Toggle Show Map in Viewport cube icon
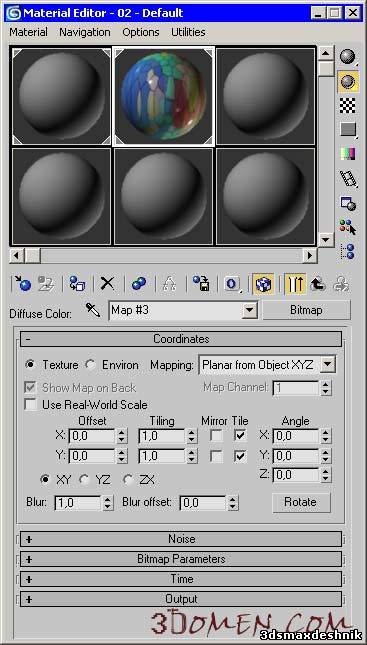This screenshot has width=367, height=645. pyautogui.click(x=262, y=284)
